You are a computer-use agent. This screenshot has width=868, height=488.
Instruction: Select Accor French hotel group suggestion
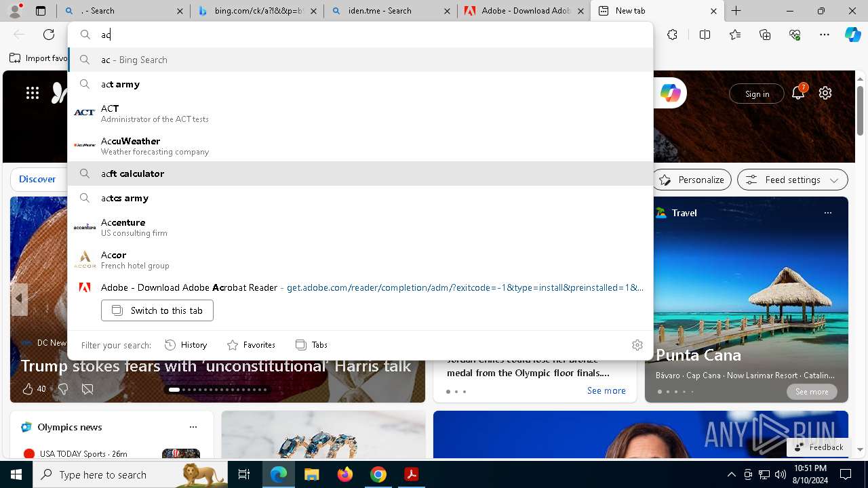click(x=360, y=260)
